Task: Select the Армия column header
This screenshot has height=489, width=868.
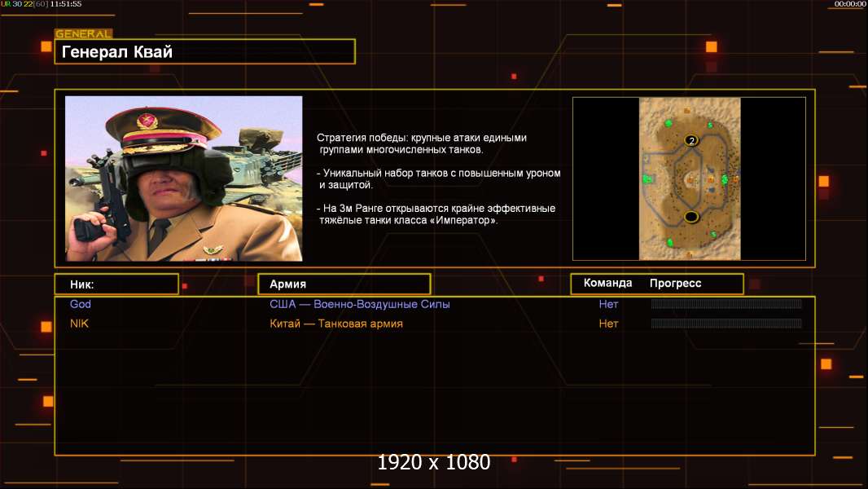Action: pos(344,284)
